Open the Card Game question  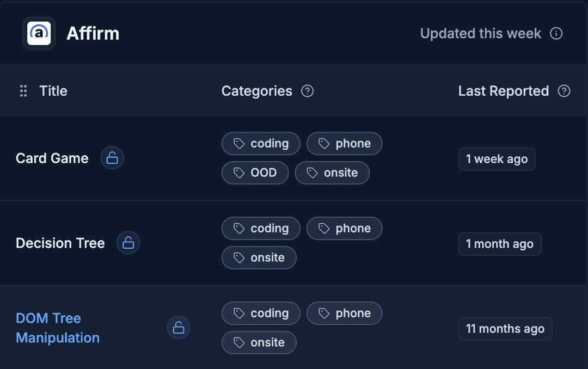click(52, 158)
